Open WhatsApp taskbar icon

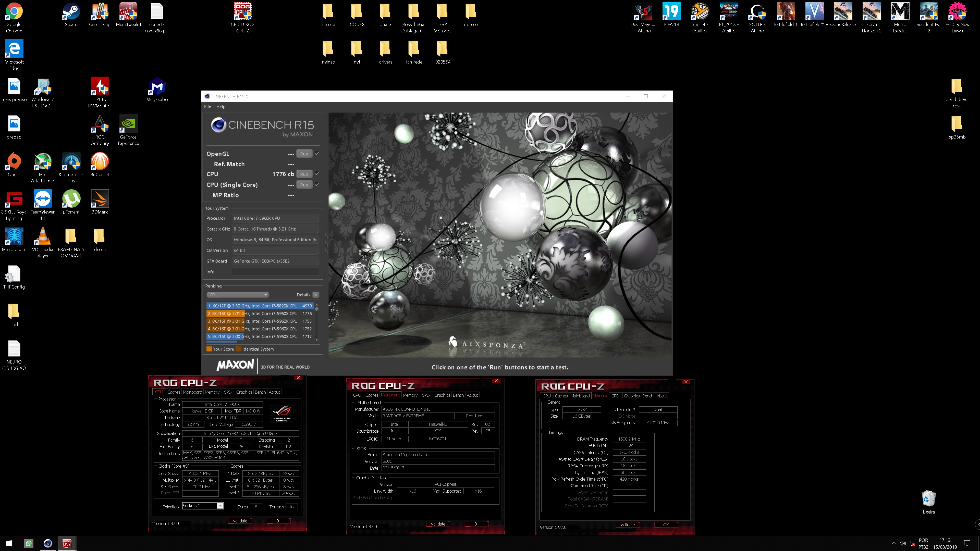point(29,543)
